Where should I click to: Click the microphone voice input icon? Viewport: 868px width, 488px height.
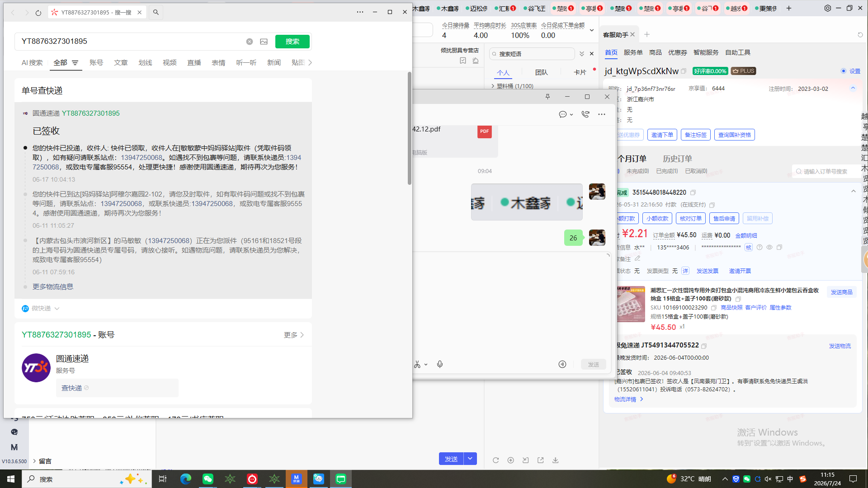(440, 364)
